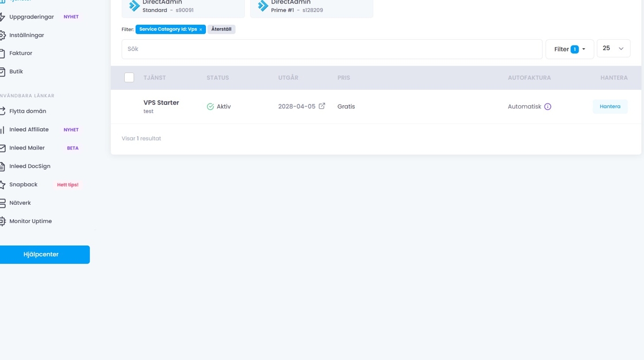Click the external link icon beside 2028-04-05

[x=322, y=106]
